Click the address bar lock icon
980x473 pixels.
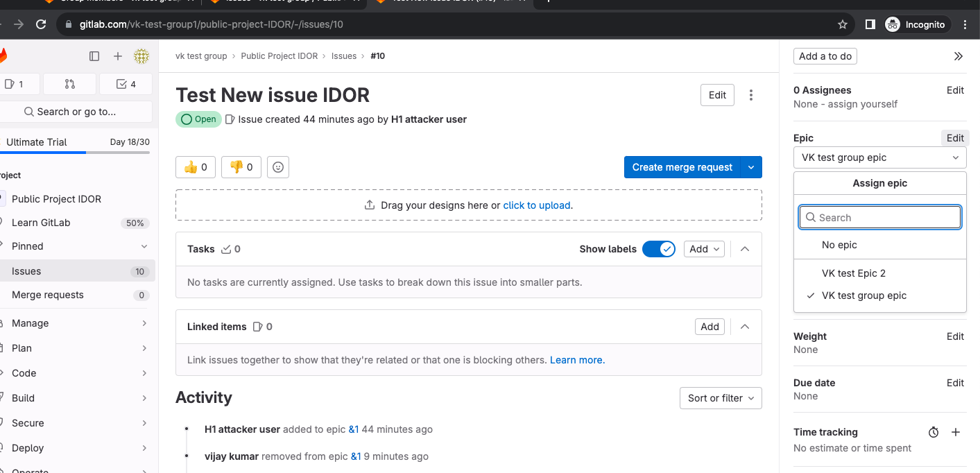[68, 24]
